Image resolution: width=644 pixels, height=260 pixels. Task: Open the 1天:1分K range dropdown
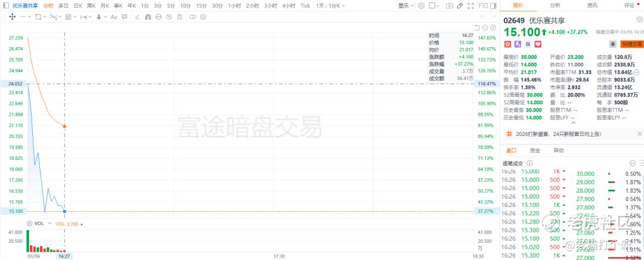coord(330,6)
